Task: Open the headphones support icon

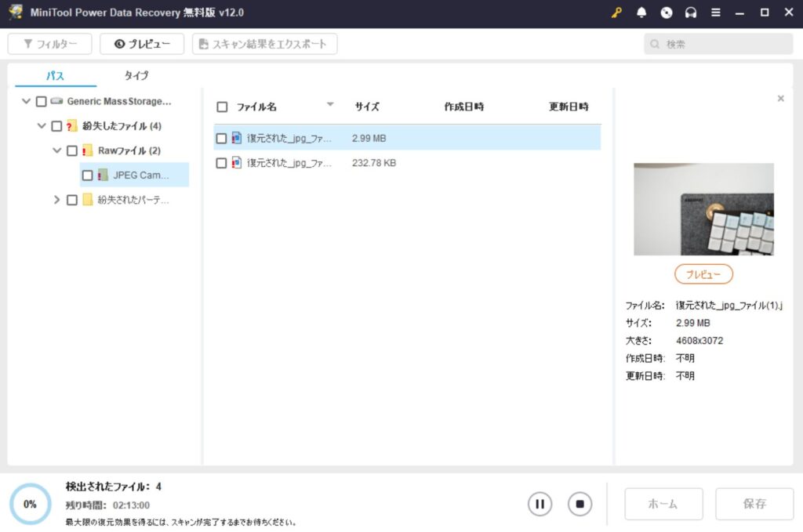Action: click(691, 13)
